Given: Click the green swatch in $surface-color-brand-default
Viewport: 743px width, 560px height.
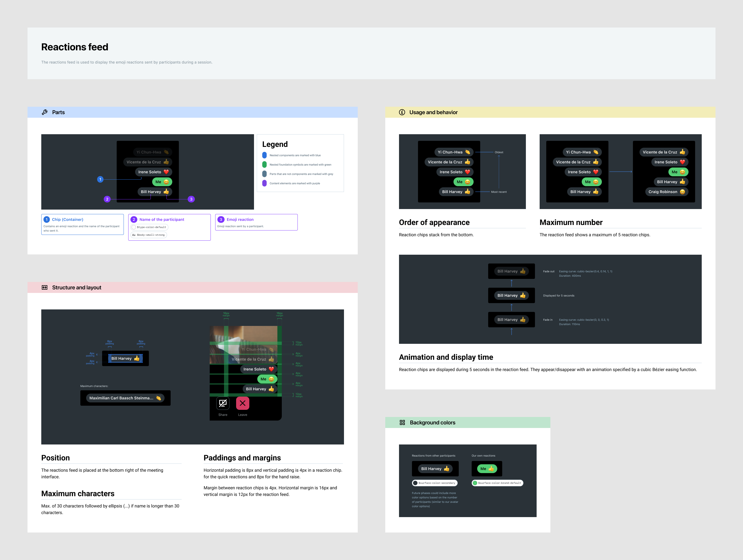Looking at the screenshot, I should (x=475, y=483).
